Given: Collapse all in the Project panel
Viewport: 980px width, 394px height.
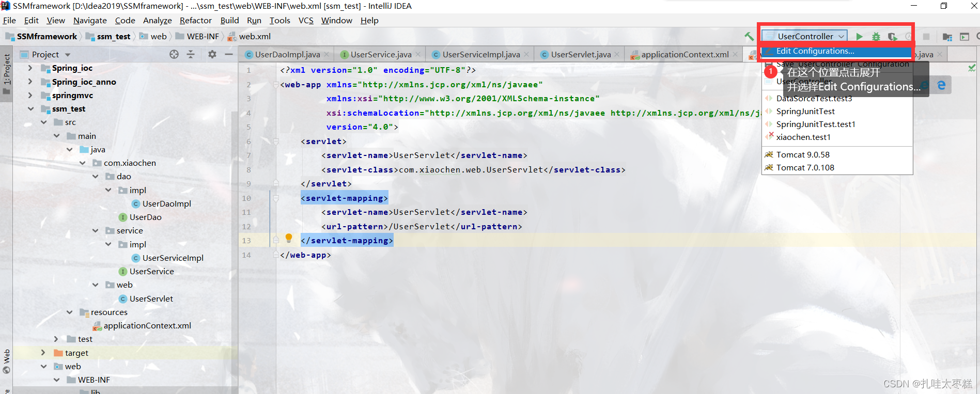Looking at the screenshot, I should click(191, 54).
